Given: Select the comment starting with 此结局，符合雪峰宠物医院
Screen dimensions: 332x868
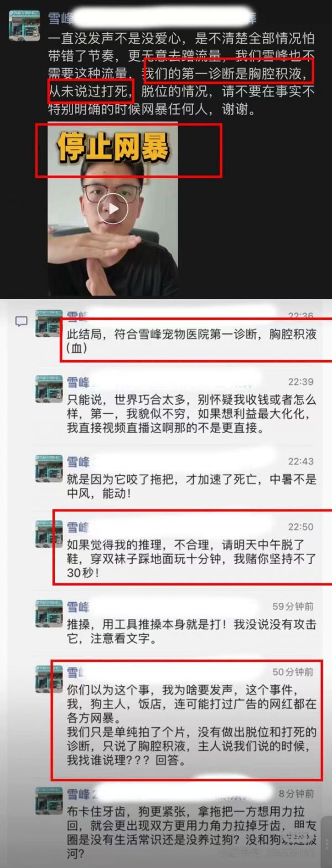Looking at the screenshot, I should click(192, 341).
